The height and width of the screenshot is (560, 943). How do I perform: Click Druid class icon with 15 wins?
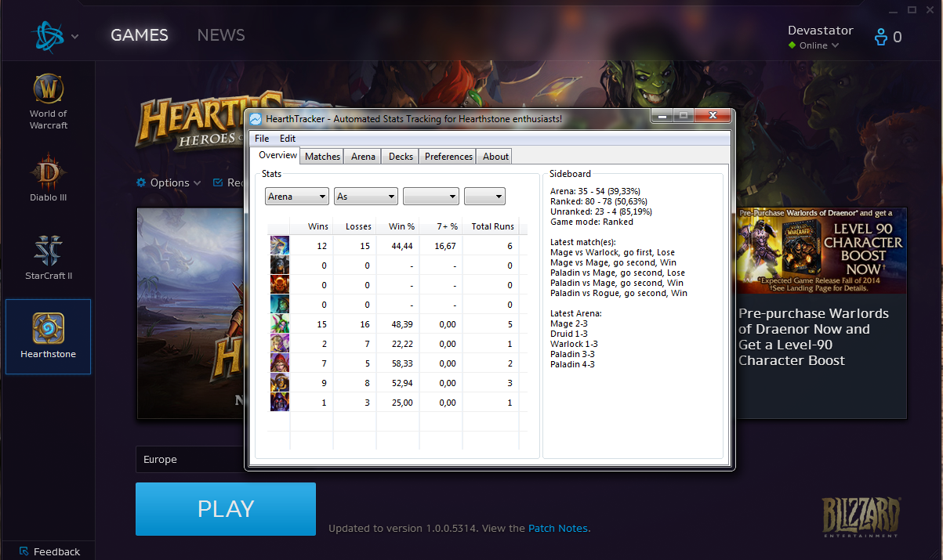[x=280, y=324]
